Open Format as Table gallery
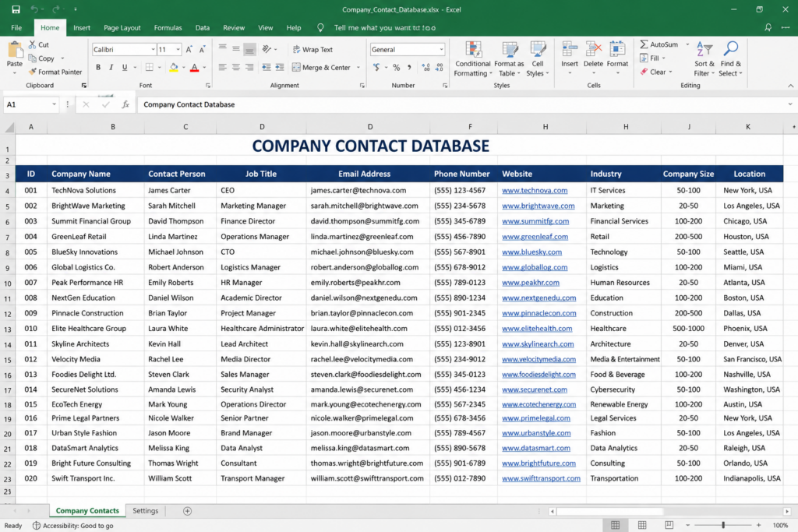The image size is (798, 532). coord(509,59)
